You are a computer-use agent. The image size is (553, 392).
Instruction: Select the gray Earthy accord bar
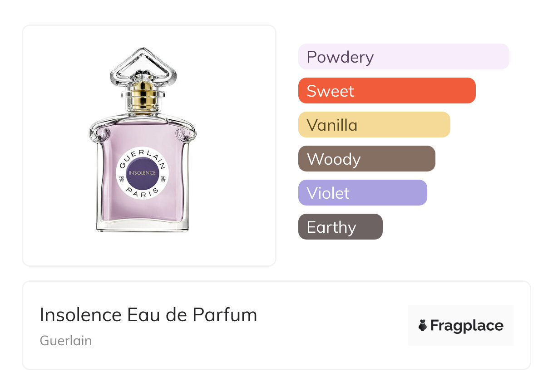340,227
